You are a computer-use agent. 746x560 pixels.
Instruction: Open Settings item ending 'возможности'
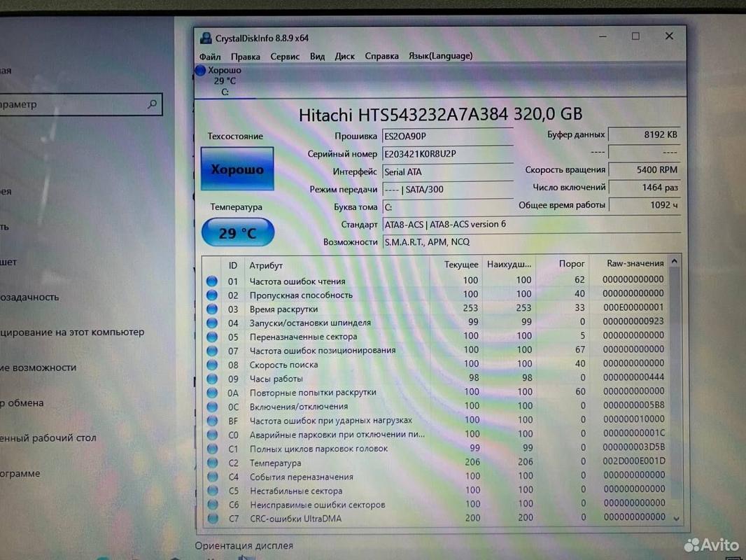(38, 367)
